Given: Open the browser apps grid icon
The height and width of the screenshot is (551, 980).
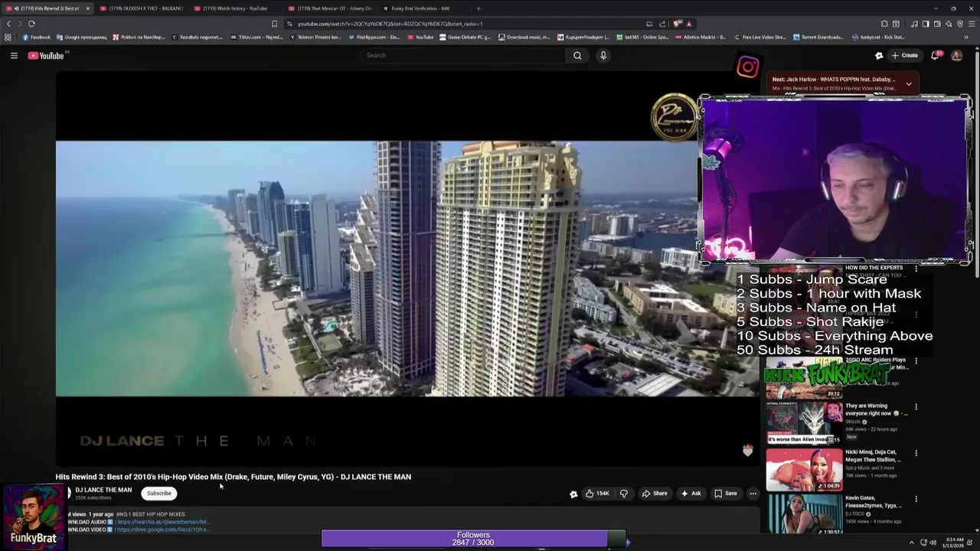Looking at the screenshot, I should click(8, 37).
